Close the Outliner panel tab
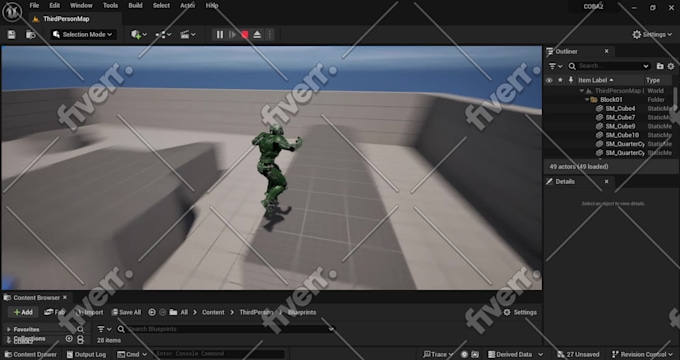Image resolution: width=680 pixels, height=360 pixels. point(607,51)
